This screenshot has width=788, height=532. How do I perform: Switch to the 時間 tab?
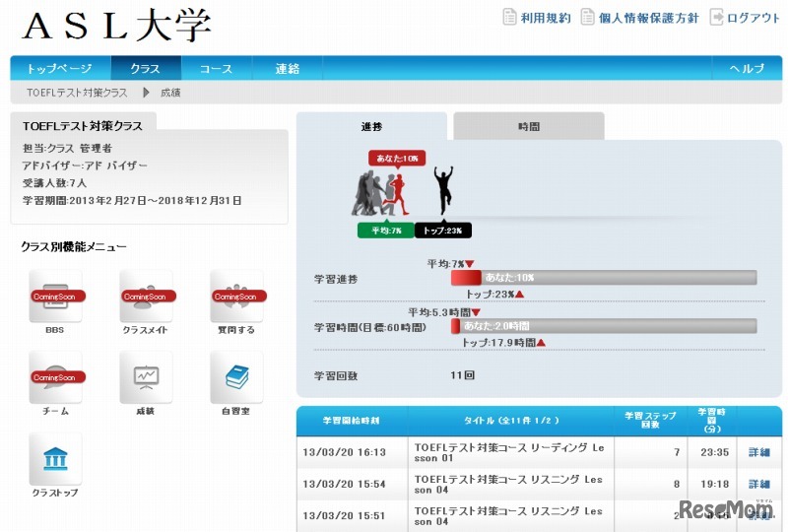coord(528,127)
